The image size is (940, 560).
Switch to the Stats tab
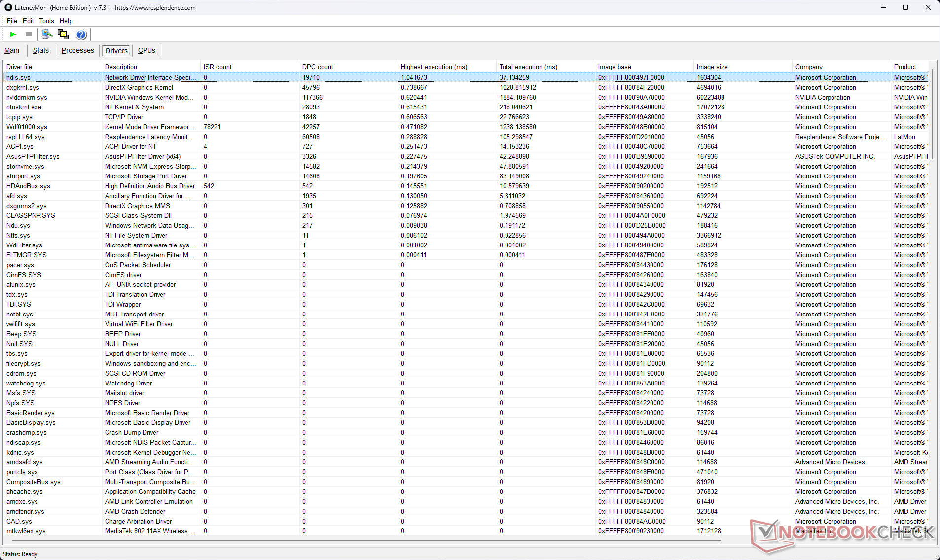click(40, 50)
